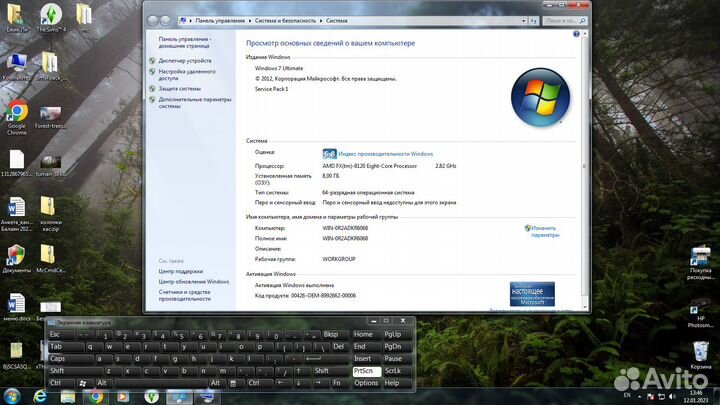Open Windows Media Player from taskbar
Image resolution: width=720 pixels, height=405 pixels.
point(123,397)
